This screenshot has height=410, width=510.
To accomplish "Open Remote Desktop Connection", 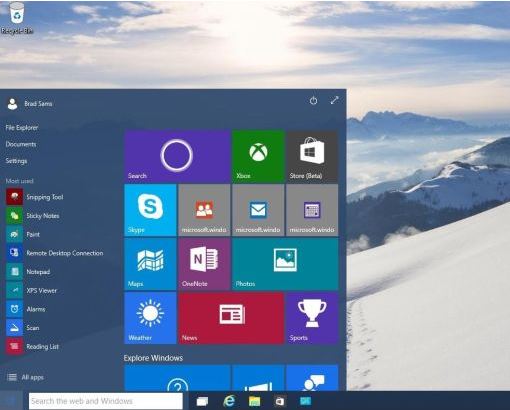I will [55, 253].
